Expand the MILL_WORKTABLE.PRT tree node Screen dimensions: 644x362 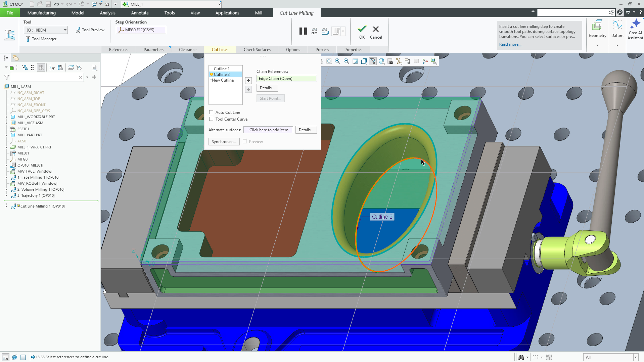tap(6, 117)
